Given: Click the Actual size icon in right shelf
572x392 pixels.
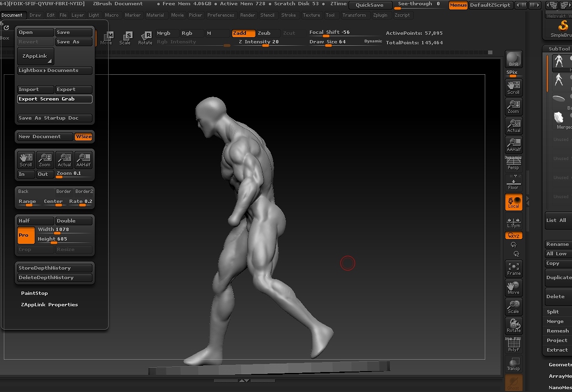Looking at the screenshot, I should (x=513, y=125).
